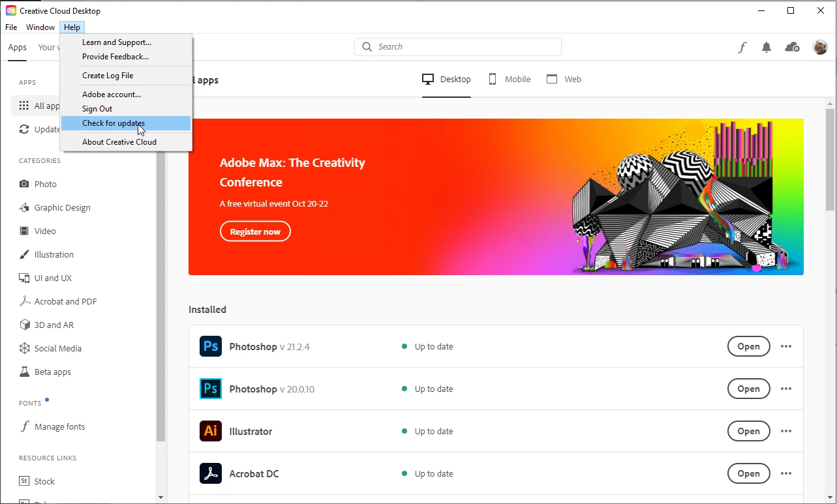Click the Illustrator app icon
This screenshot has height=504, width=837.
click(211, 431)
